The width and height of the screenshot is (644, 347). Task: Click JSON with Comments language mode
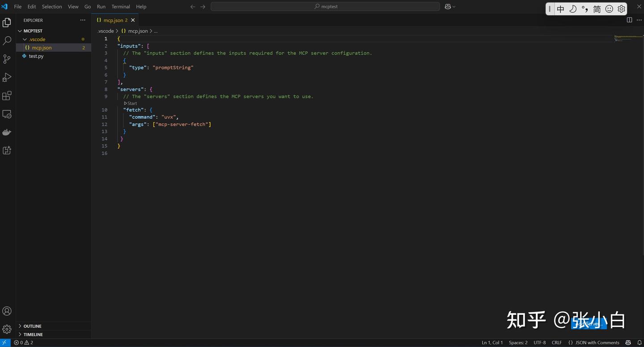[597, 343]
